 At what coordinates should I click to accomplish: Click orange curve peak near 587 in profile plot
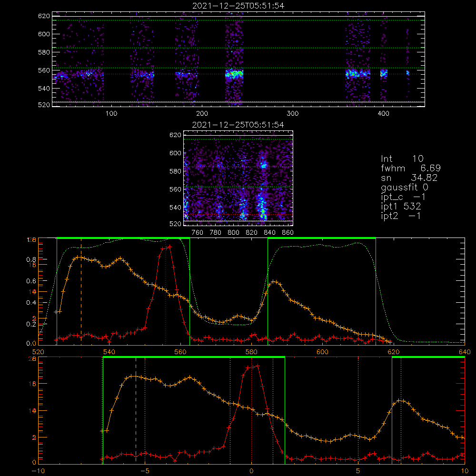[x=274, y=281]
